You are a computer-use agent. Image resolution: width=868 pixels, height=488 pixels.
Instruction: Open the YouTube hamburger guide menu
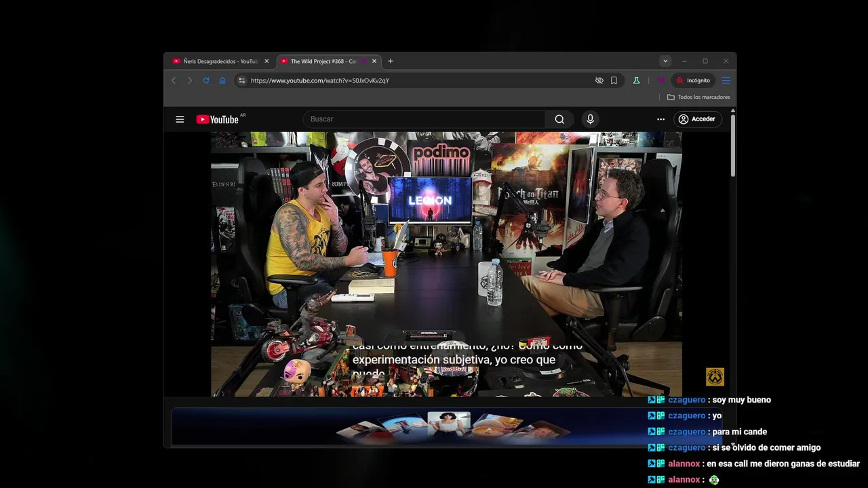click(180, 119)
